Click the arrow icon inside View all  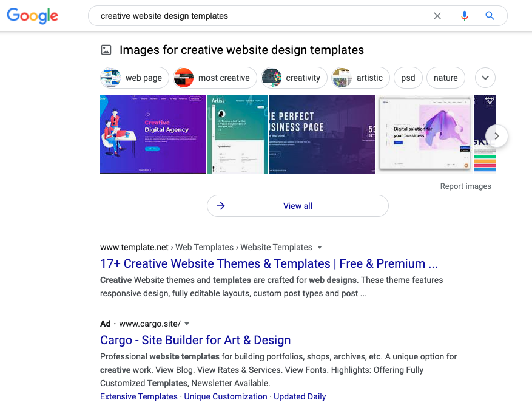(221, 206)
